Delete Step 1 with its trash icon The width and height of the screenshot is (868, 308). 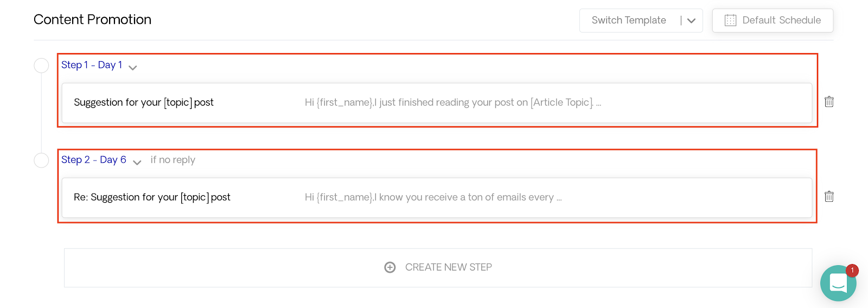click(829, 101)
